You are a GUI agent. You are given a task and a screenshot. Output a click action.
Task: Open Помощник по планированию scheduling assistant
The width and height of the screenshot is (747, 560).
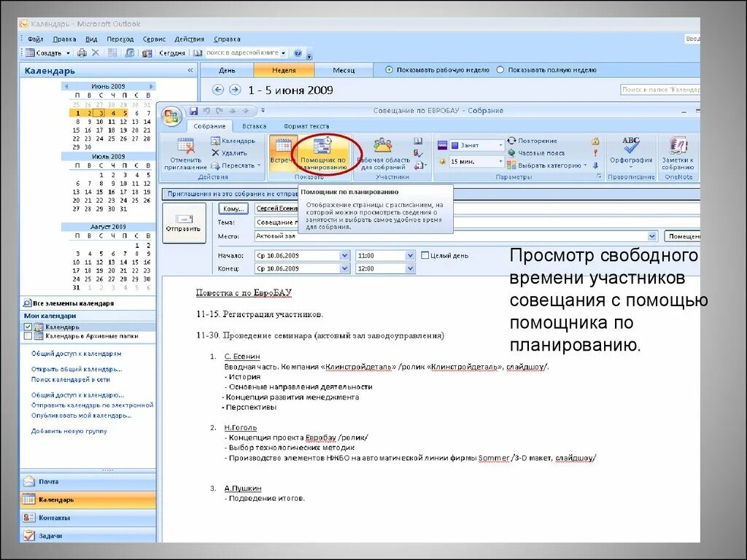click(x=323, y=155)
